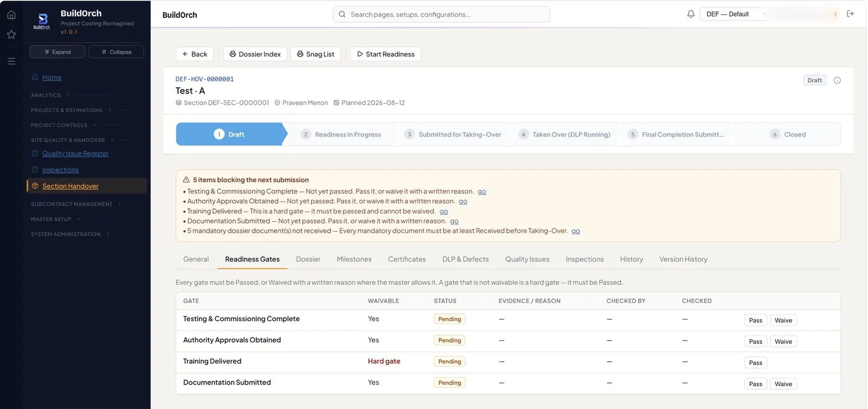The width and height of the screenshot is (868, 409).
Task: Waive the Documentation Submitted gate
Action: click(783, 384)
